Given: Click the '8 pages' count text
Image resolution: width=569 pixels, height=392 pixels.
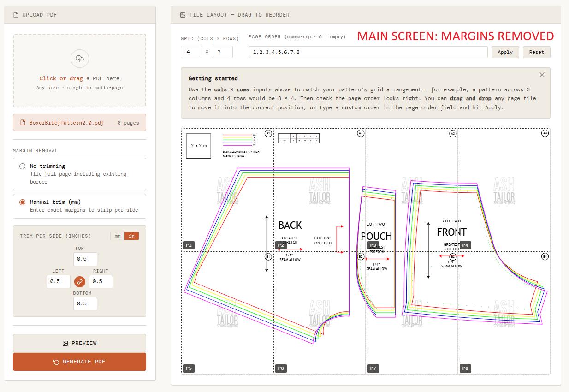Looking at the screenshot, I should [x=128, y=123].
